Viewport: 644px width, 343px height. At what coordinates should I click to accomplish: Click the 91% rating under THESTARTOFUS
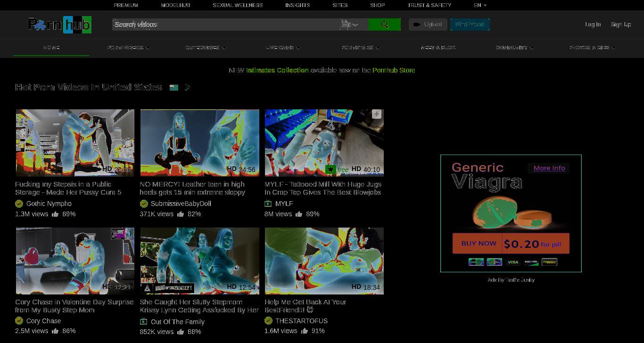coord(318,331)
